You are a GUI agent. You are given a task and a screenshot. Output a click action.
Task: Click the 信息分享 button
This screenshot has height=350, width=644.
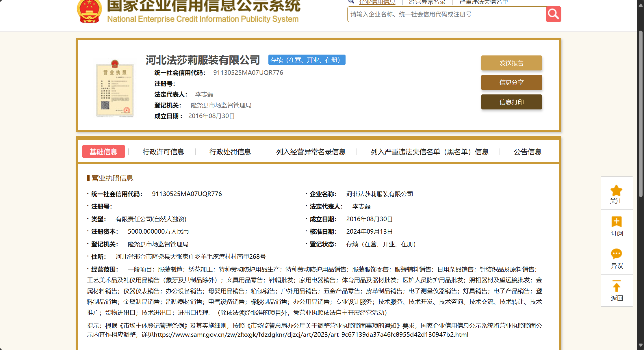[511, 82]
